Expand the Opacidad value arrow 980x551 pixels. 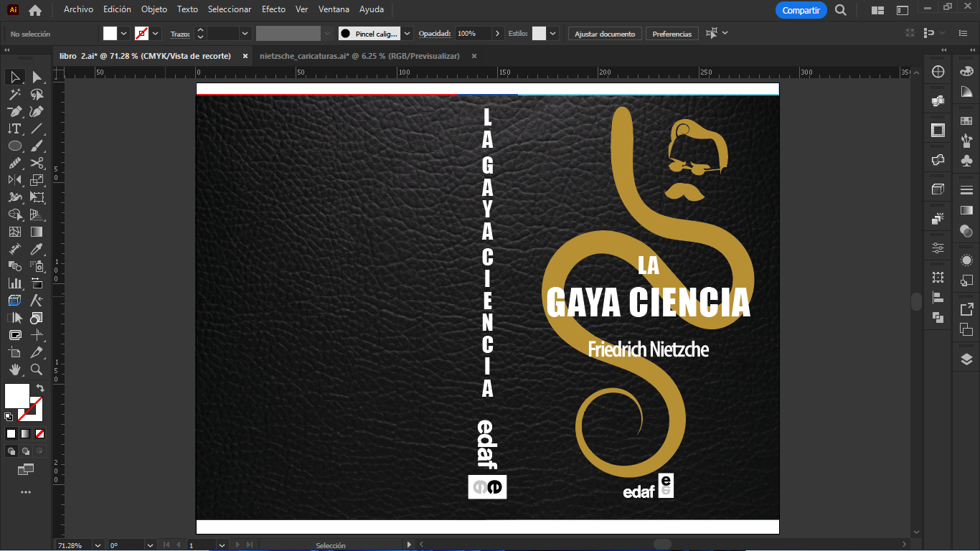click(x=498, y=34)
